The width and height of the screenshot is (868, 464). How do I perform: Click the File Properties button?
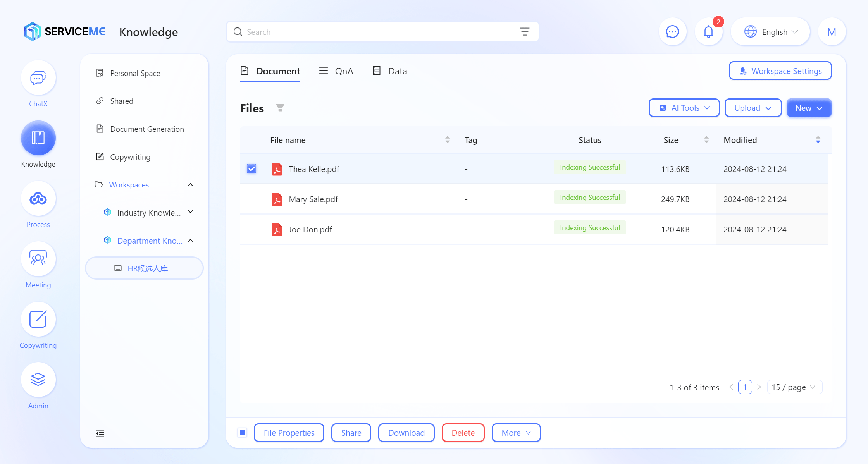[x=289, y=433]
